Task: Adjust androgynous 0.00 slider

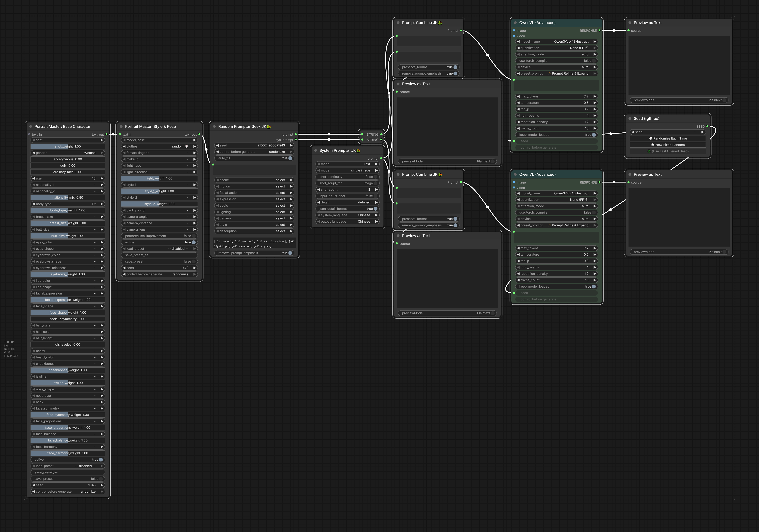Action: pyautogui.click(x=68, y=159)
